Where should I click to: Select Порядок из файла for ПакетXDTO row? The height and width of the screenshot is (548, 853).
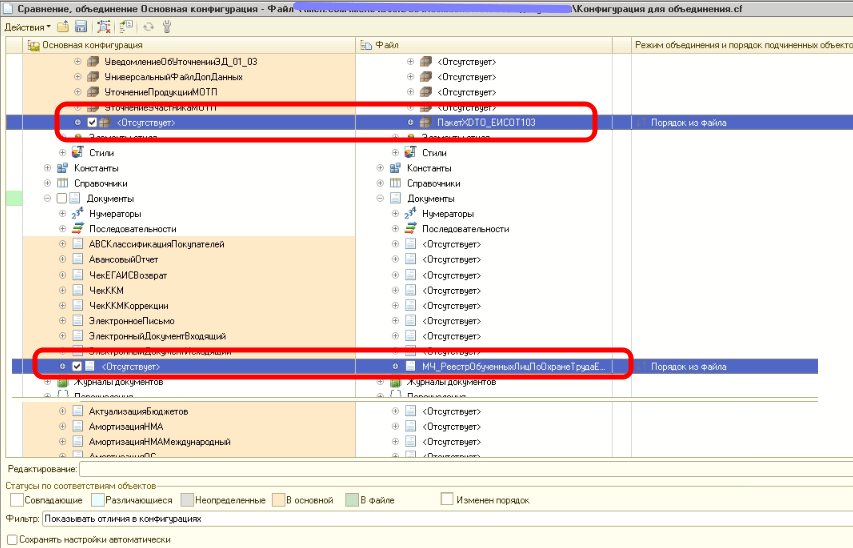tap(688, 123)
